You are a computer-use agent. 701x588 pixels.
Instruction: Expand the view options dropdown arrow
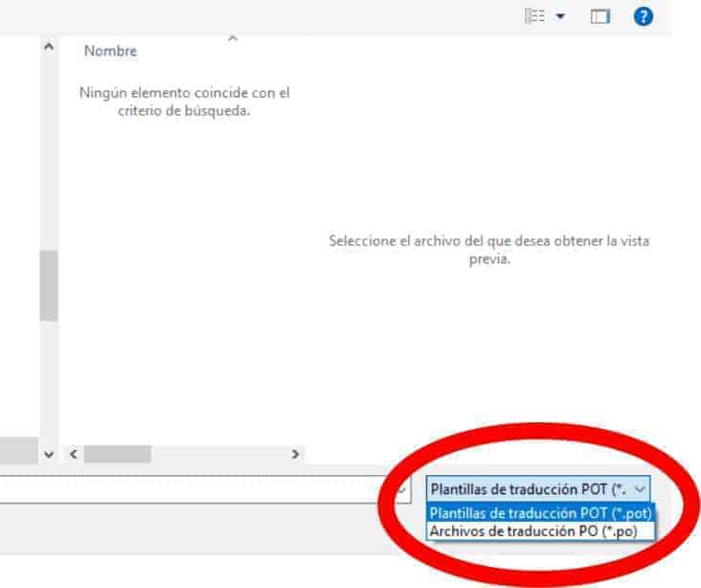pos(560,17)
